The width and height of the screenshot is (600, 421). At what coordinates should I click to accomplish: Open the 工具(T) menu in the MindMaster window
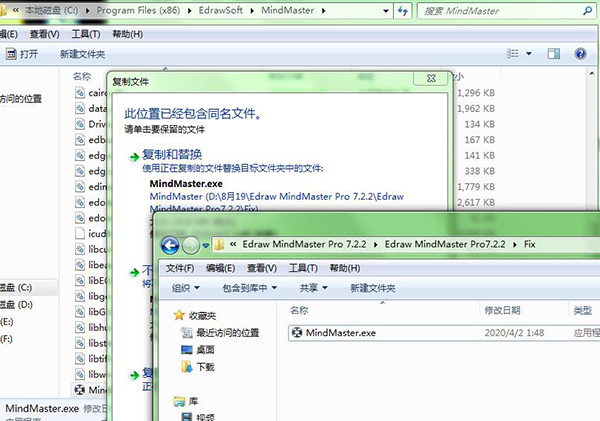click(x=86, y=34)
